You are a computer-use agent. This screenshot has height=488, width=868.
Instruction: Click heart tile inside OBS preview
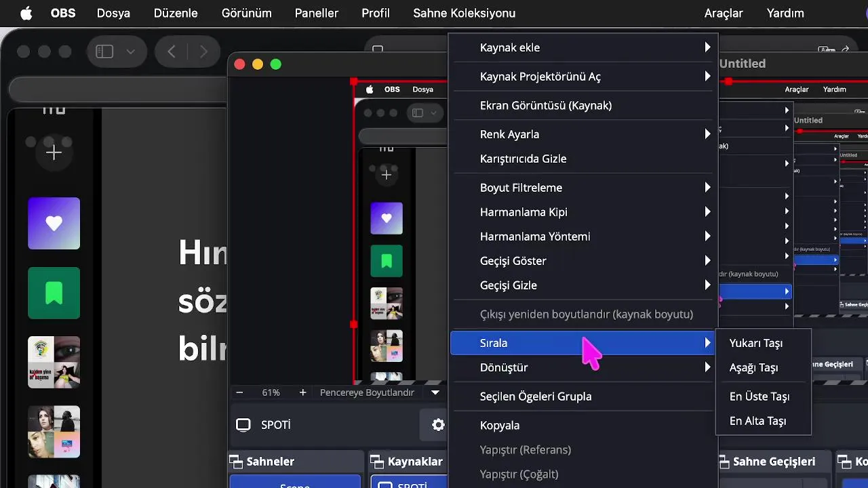[x=387, y=218]
